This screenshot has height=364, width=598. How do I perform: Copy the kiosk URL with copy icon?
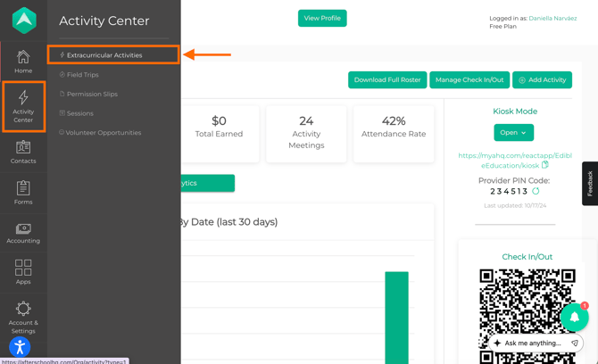pyautogui.click(x=545, y=165)
